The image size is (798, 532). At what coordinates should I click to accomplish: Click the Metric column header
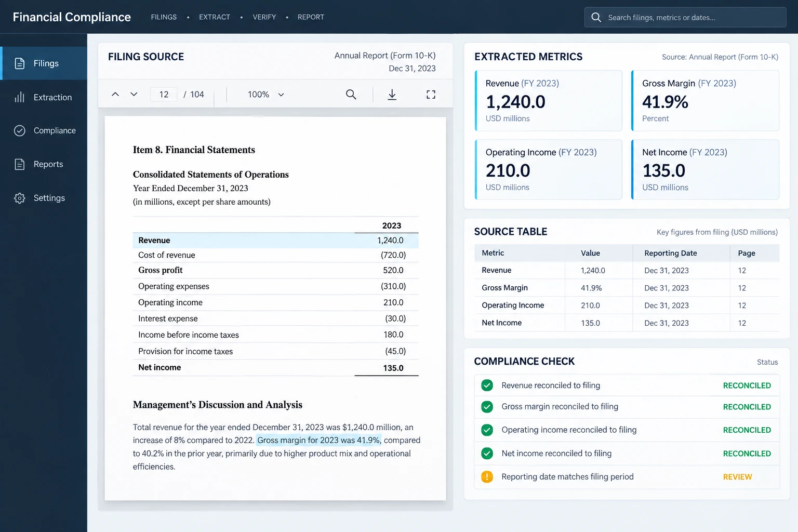tap(493, 253)
